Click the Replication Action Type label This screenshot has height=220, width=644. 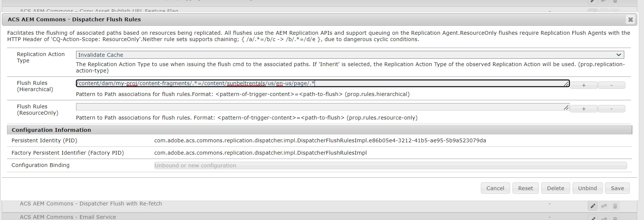pyautogui.click(x=41, y=57)
